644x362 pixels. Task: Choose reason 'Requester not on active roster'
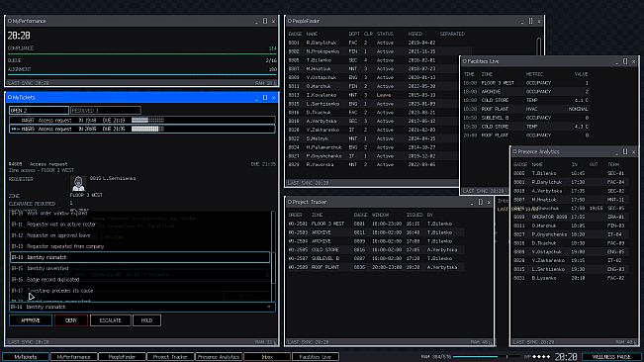[139, 225]
